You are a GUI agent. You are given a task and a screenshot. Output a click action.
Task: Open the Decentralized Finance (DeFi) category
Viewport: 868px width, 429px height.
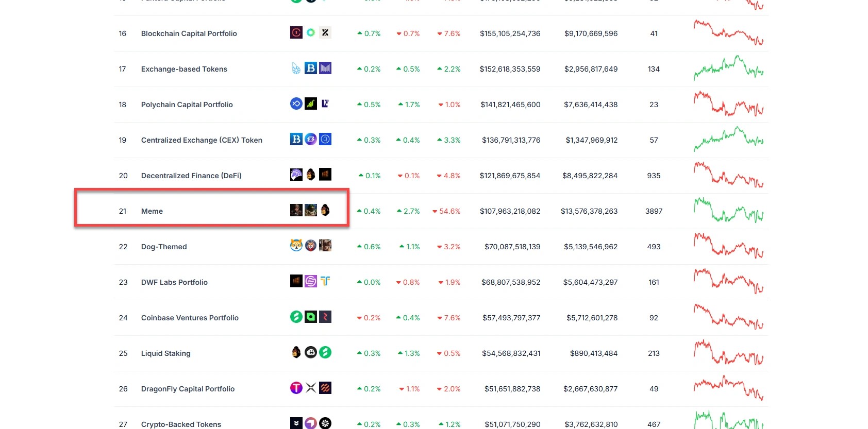[191, 176]
